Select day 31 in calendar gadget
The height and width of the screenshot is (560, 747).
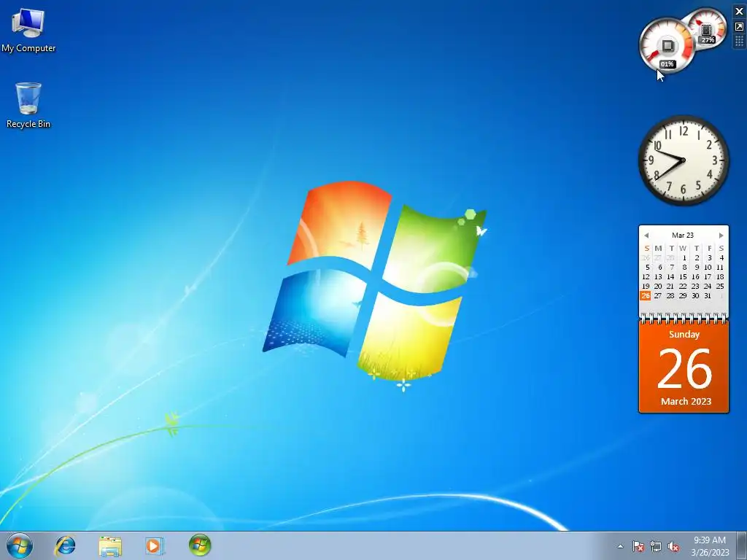(x=708, y=296)
